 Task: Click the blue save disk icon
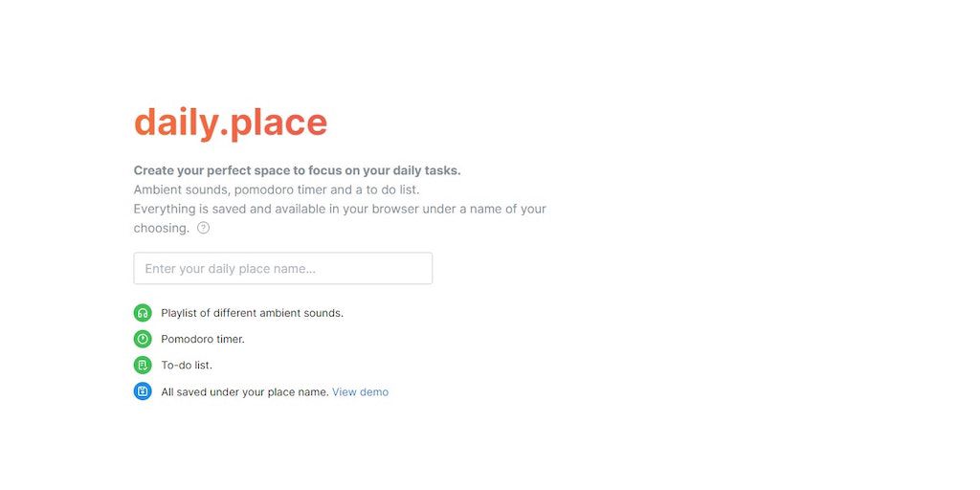tap(143, 391)
